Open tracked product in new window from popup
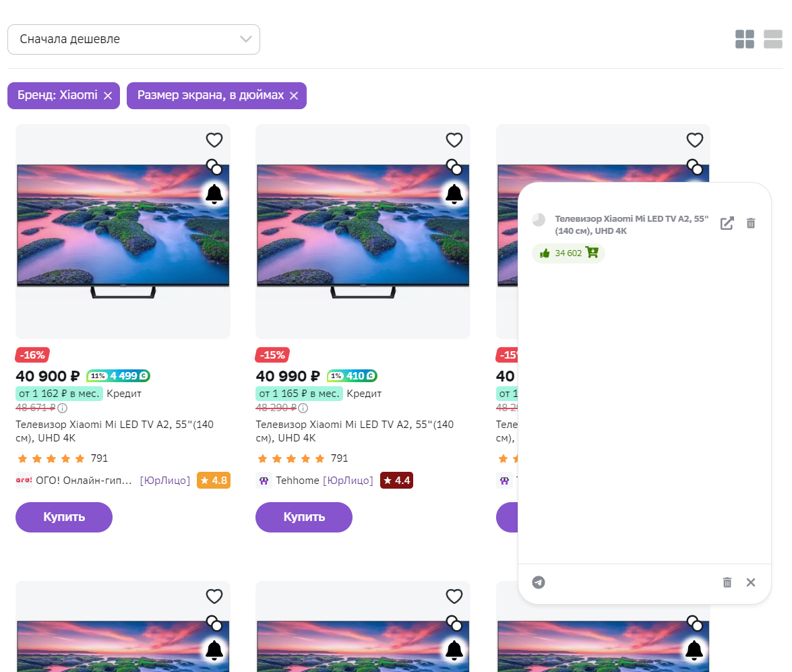 (x=727, y=223)
